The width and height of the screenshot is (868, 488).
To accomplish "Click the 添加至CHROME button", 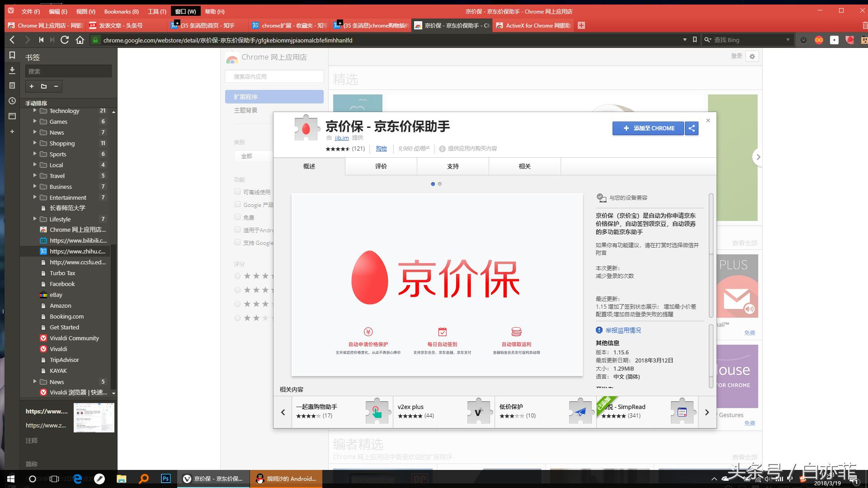I will click(648, 128).
